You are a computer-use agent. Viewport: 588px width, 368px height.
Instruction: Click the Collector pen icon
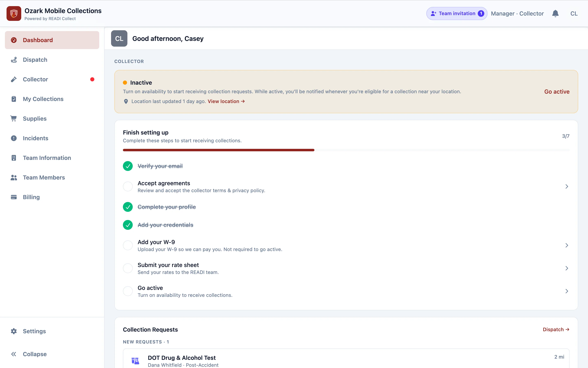click(x=14, y=79)
